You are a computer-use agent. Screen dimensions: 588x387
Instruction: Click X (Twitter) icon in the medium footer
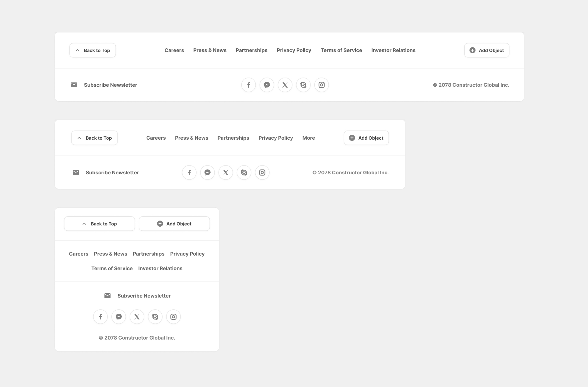(x=226, y=173)
